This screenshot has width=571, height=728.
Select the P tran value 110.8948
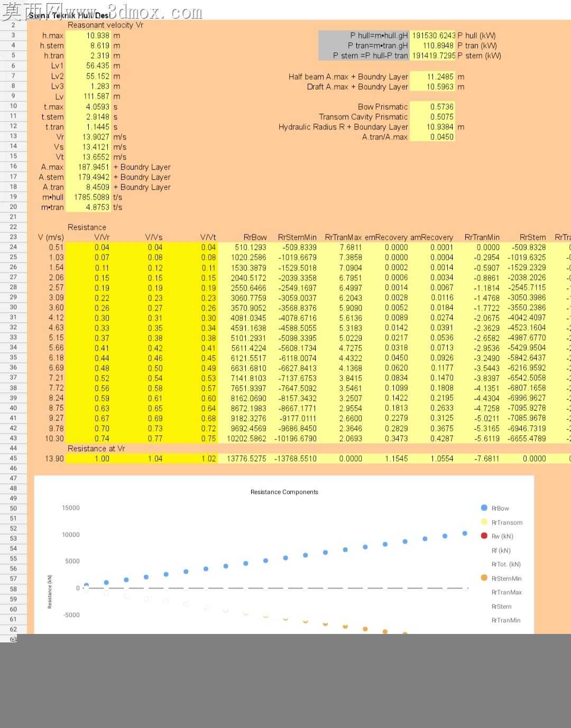[438, 45]
